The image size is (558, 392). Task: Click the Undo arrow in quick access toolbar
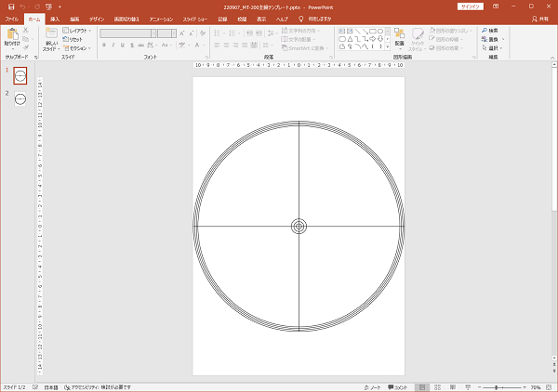coord(22,7)
